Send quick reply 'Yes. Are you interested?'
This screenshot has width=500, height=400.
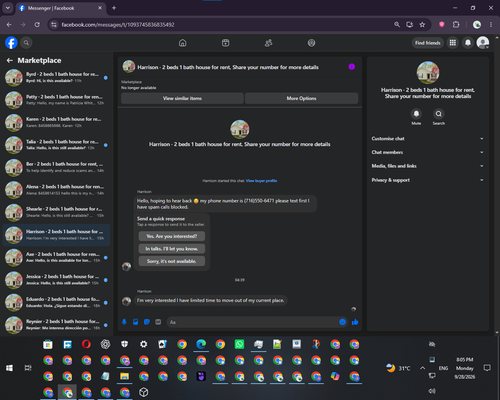click(x=172, y=236)
